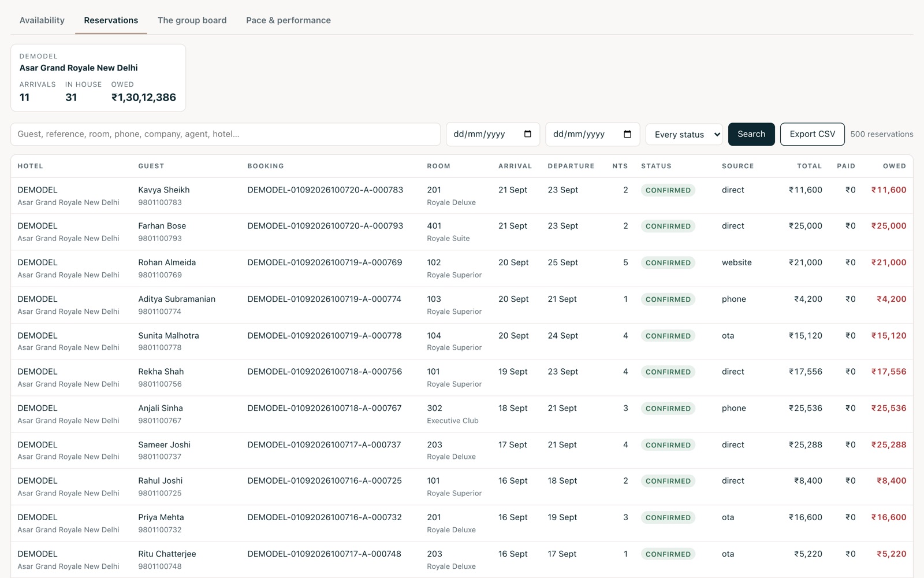Open calendar picker on first date field
924x578 pixels.
pyautogui.click(x=527, y=134)
